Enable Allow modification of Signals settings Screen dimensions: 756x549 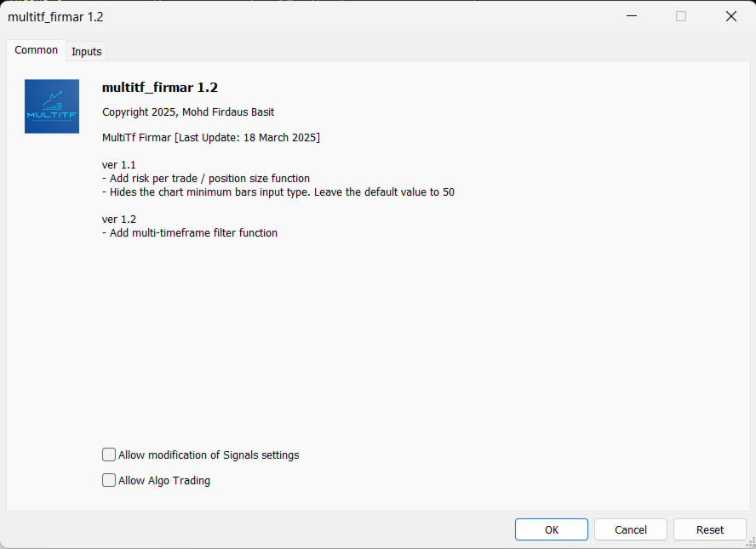tap(109, 455)
